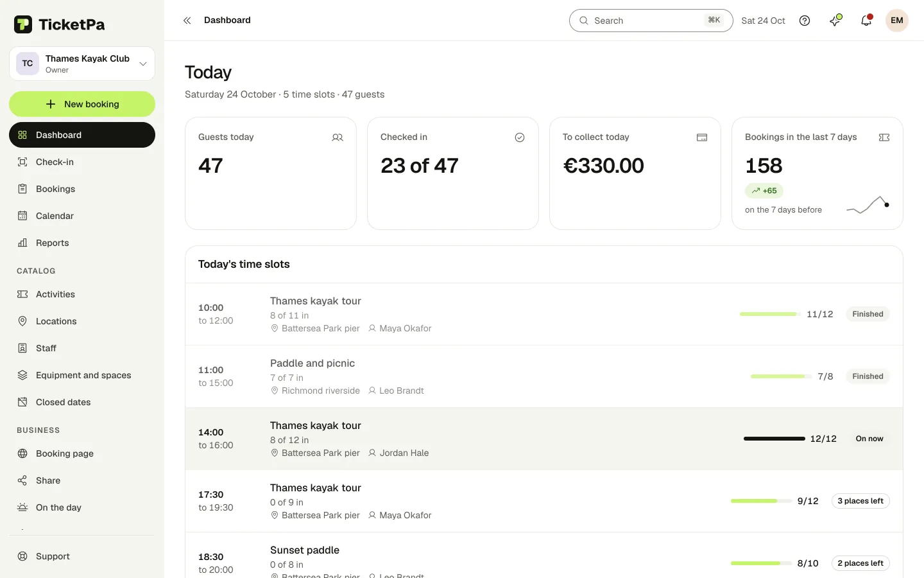The image size is (924, 578).
Task: Open Closed dates
Action: [x=82, y=402]
